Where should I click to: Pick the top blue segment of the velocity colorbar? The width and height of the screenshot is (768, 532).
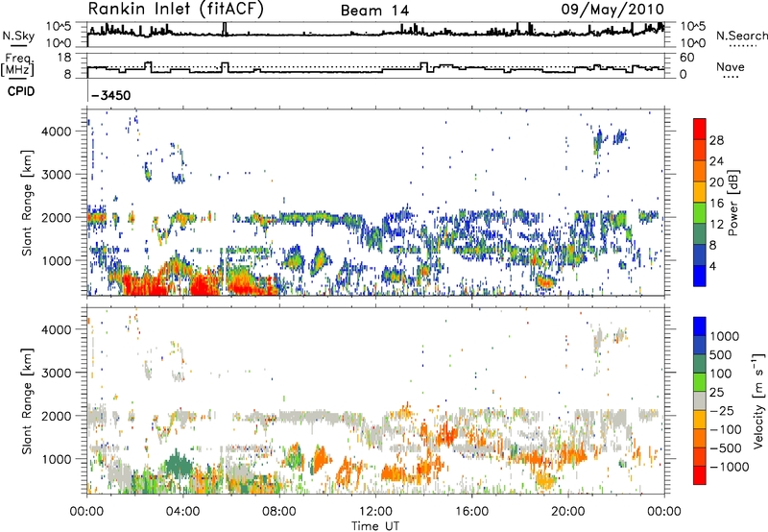(700, 326)
